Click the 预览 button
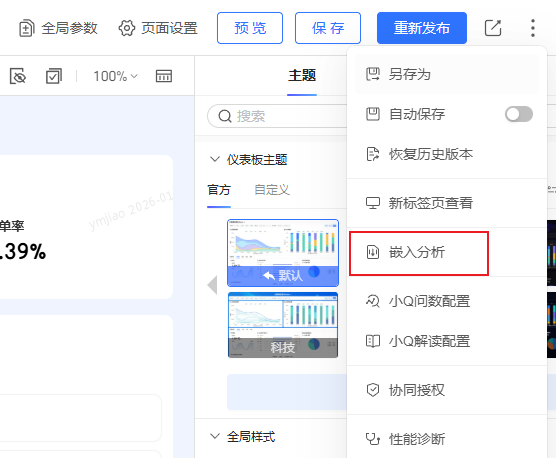Screen dimensions: 556x458 coord(250,28)
